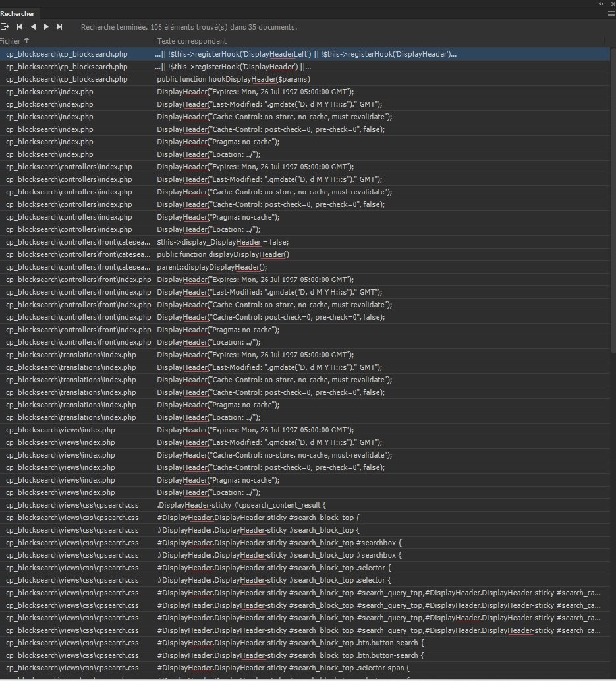This screenshot has width=616, height=681.
Task: Jump to the first search result
Action: coord(20,27)
